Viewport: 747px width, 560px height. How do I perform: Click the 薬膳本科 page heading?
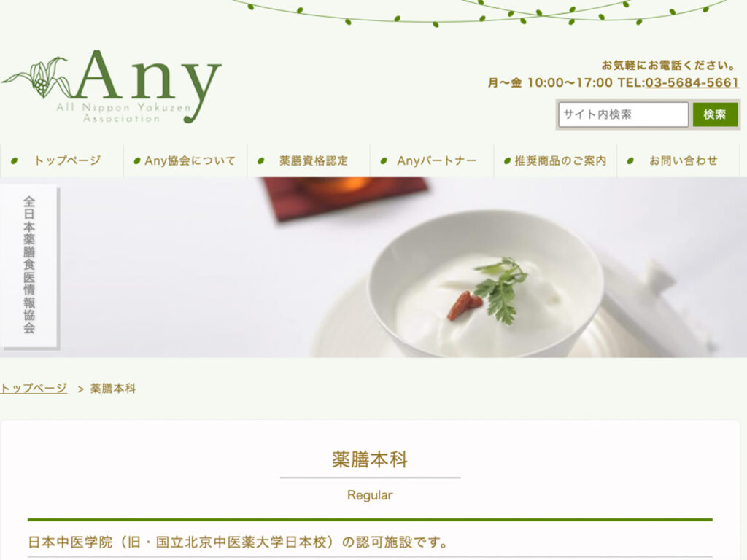(370, 459)
